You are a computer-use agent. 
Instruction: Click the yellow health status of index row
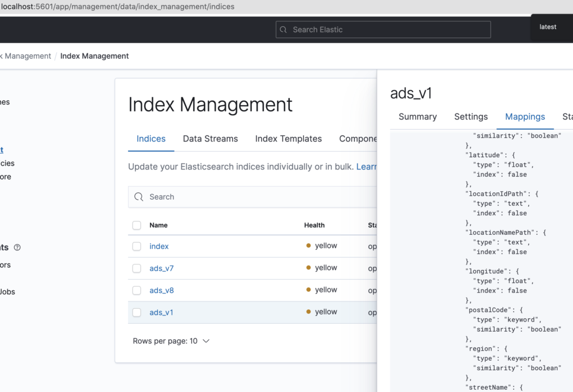tap(322, 245)
